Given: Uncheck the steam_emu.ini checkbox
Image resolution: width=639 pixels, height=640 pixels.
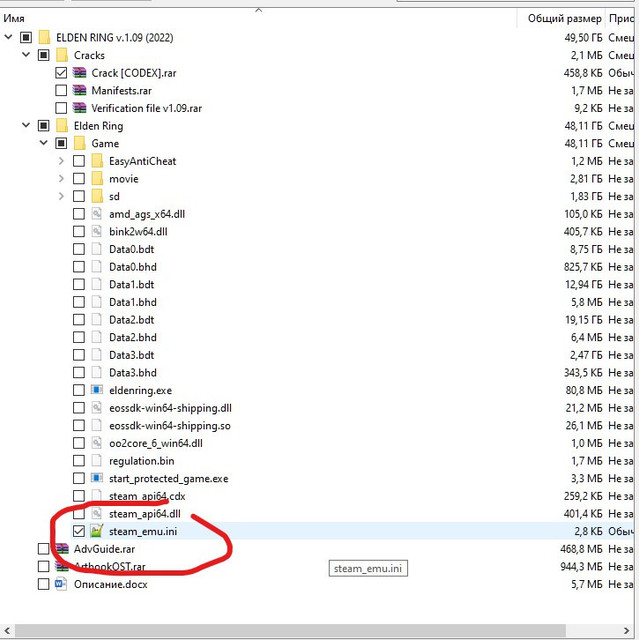Looking at the screenshot, I should point(79,531).
